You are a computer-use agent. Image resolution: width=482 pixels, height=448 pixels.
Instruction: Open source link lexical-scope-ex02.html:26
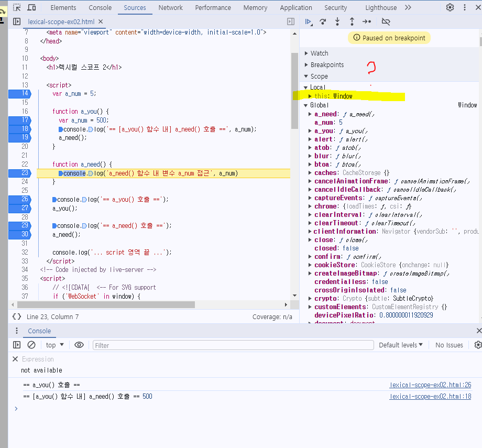pyautogui.click(x=430, y=385)
